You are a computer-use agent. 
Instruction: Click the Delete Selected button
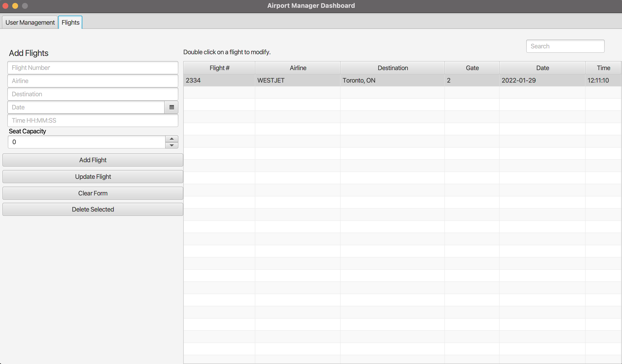pos(93,209)
